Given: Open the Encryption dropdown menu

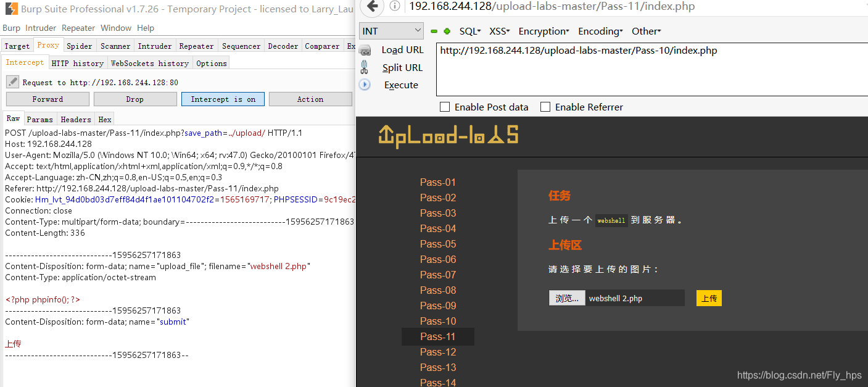Looking at the screenshot, I should (544, 31).
